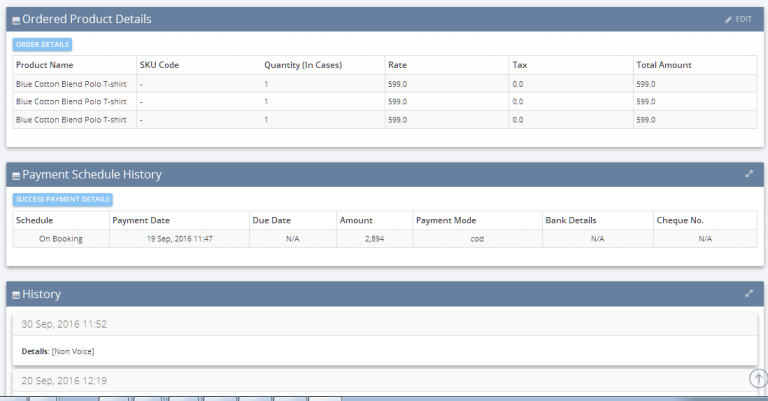Expand the History panel with the arrows icon
Screen dimensions: 768x401
click(749, 293)
